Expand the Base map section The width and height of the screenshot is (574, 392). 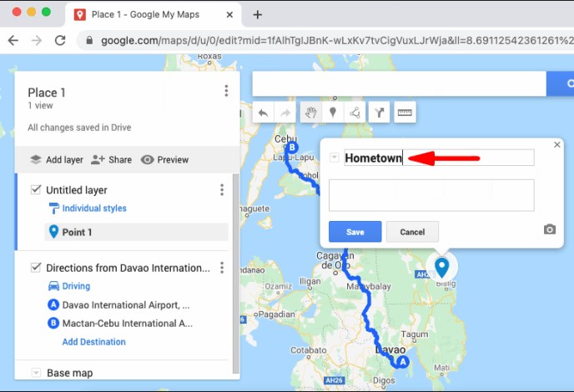point(36,373)
